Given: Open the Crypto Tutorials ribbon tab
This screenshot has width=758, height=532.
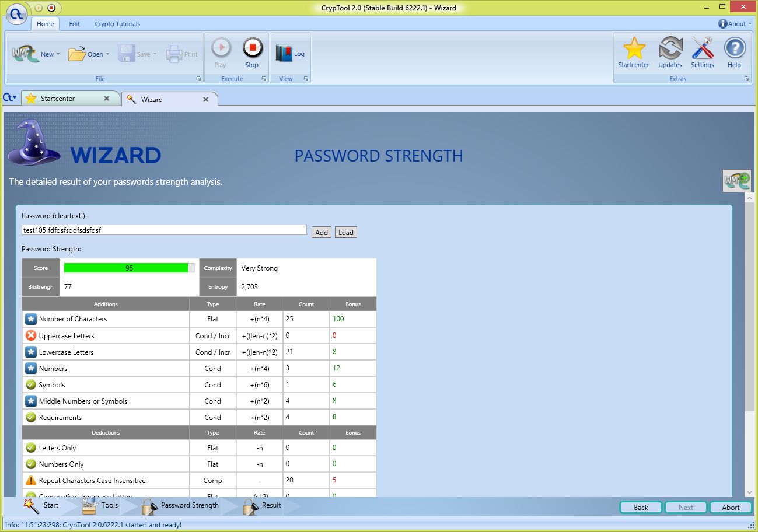Looking at the screenshot, I should [117, 24].
